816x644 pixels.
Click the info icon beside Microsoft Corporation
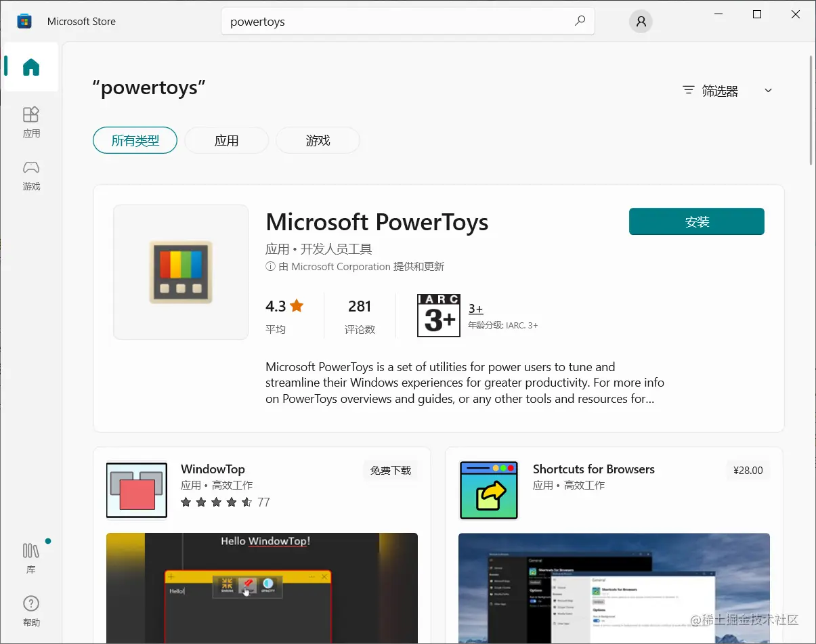(271, 267)
